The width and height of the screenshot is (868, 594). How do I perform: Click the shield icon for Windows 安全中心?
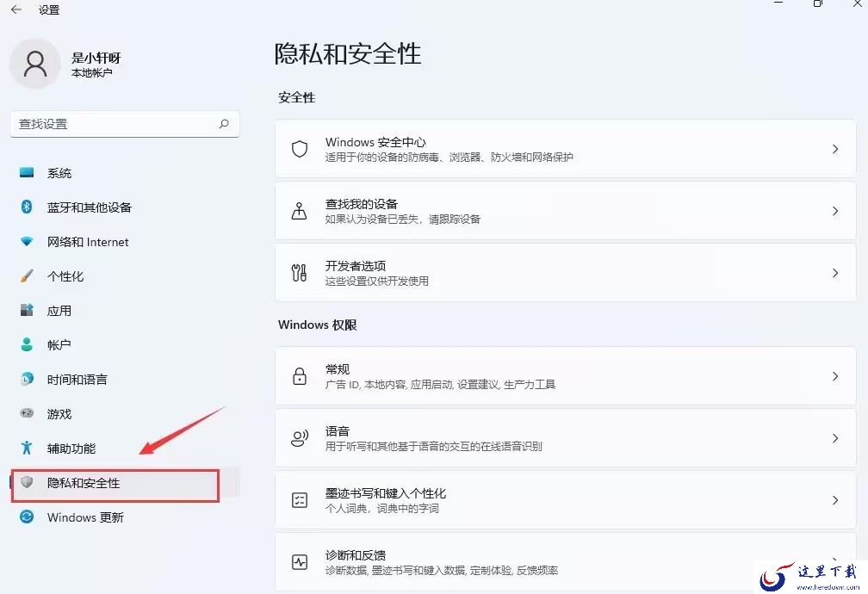click(300, 149)
